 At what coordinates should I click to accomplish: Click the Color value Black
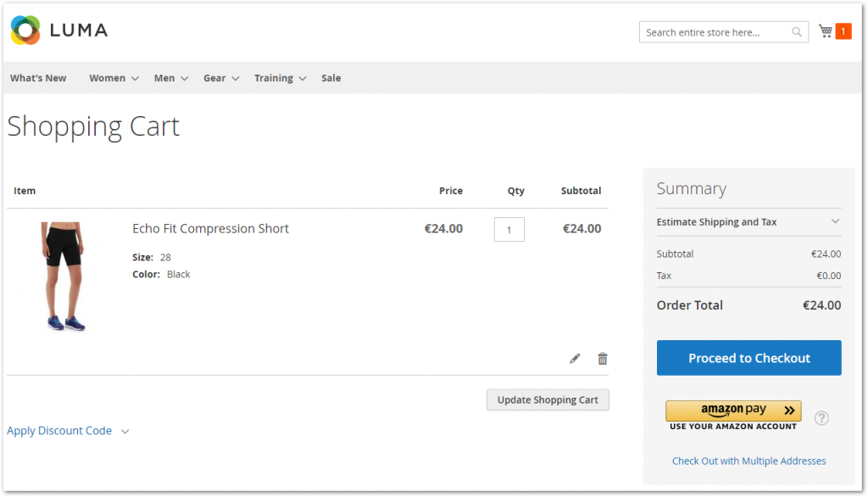pyautogui.click(x=178, y=274)
